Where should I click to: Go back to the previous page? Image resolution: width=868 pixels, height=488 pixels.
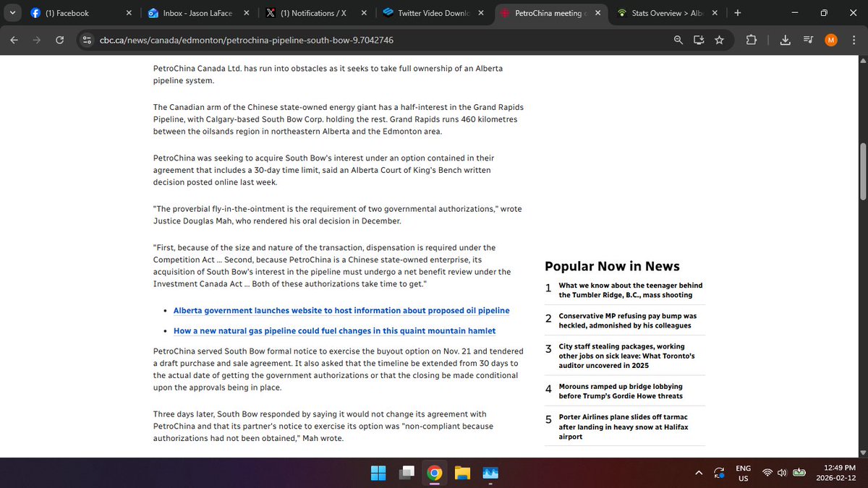click(x=14, y=40)
